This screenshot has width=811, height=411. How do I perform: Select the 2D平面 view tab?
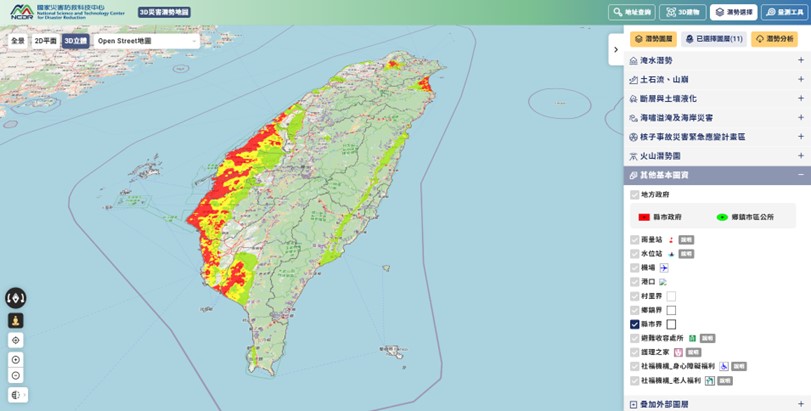tap(46, 41)
